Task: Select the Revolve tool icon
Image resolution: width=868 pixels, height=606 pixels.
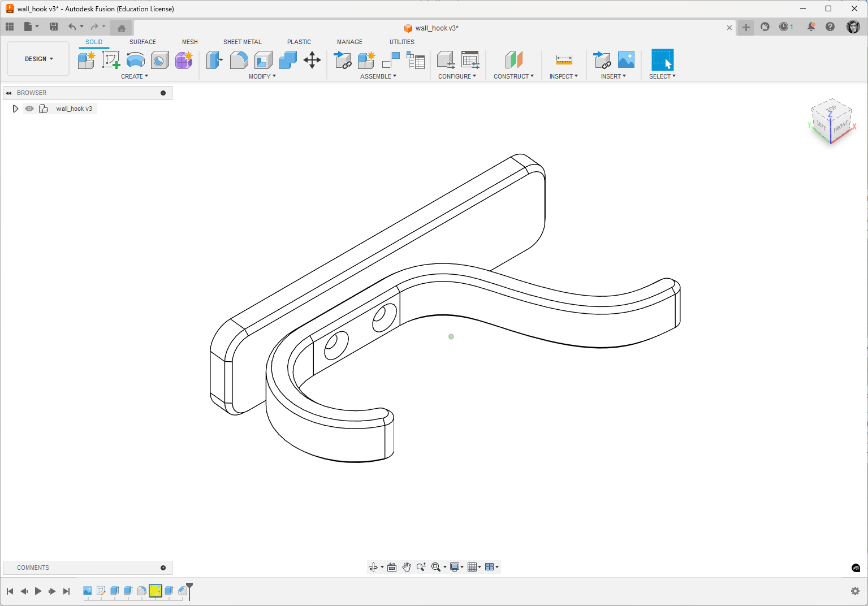Action: [135, 60]
